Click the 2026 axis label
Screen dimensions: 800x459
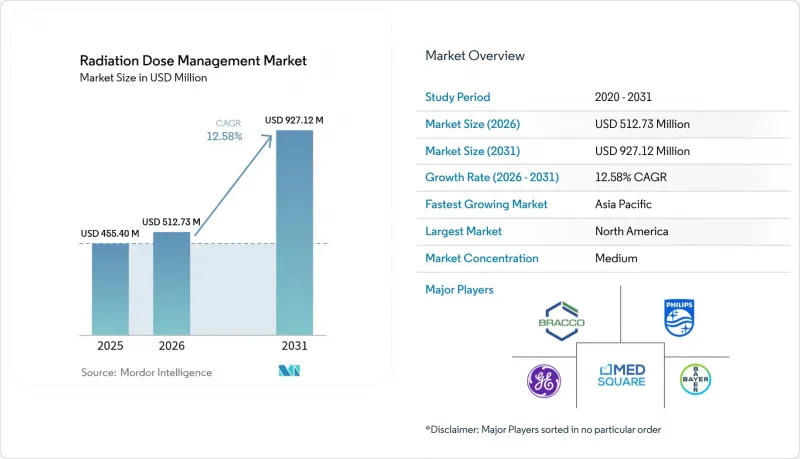click(x=171, y=346)
